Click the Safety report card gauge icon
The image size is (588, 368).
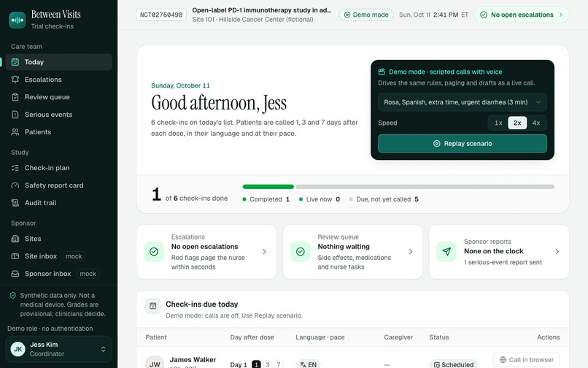[15, 185]
